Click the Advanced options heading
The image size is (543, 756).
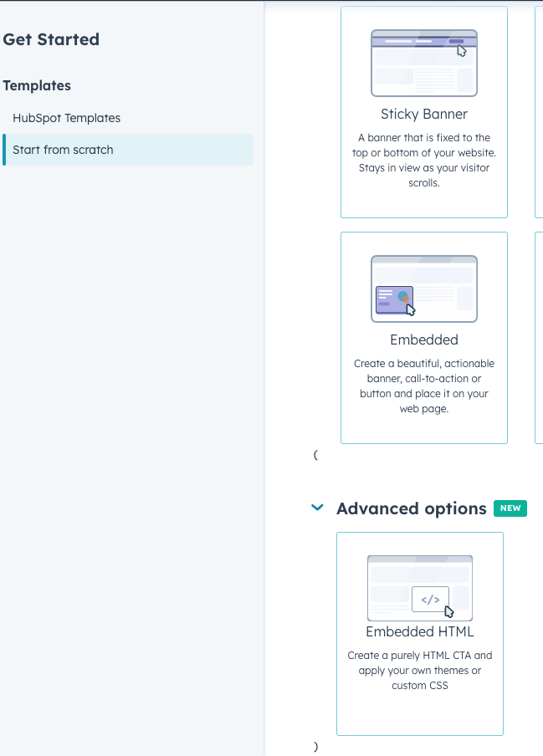[x=411, y=508]
